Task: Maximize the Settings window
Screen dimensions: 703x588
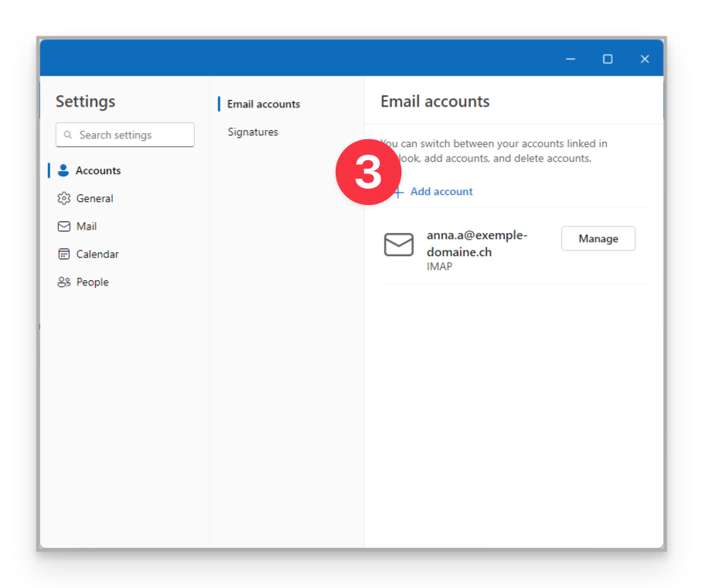Action: (608, 59)
